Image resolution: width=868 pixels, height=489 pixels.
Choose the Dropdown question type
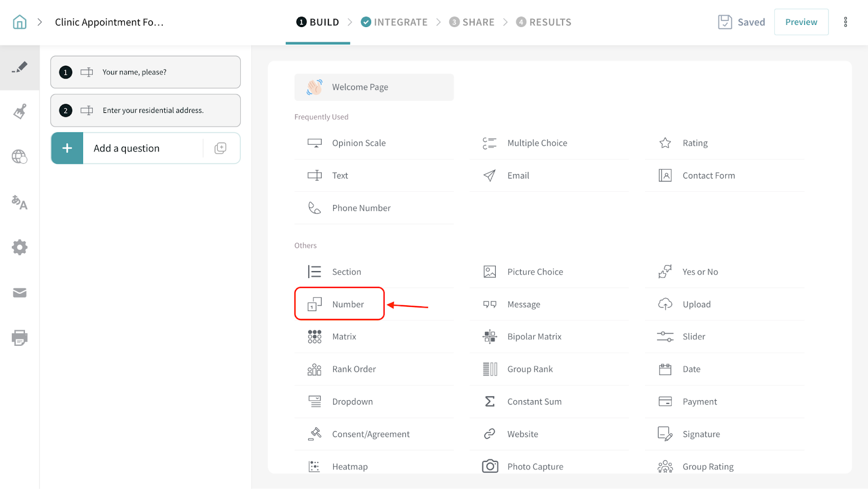352,402
